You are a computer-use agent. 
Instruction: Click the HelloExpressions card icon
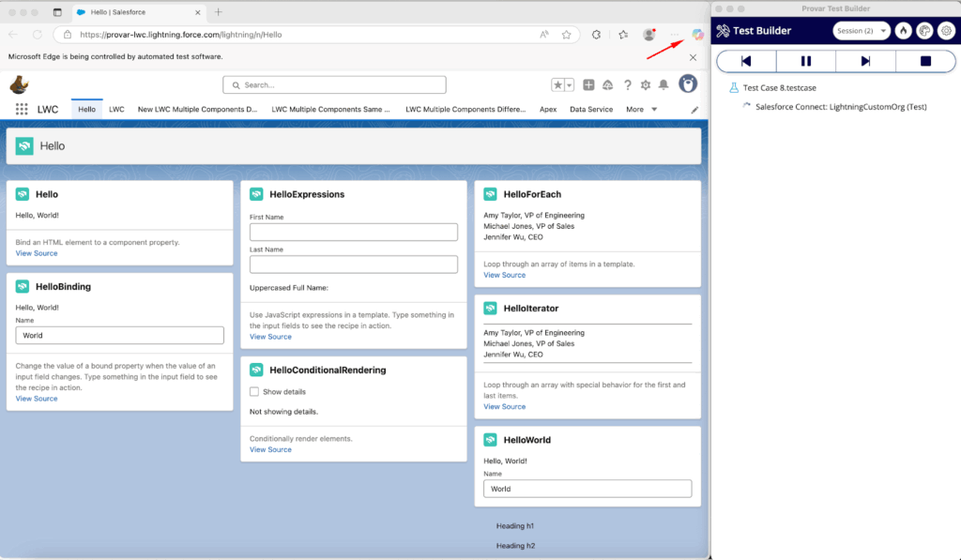tap(256, 194)
